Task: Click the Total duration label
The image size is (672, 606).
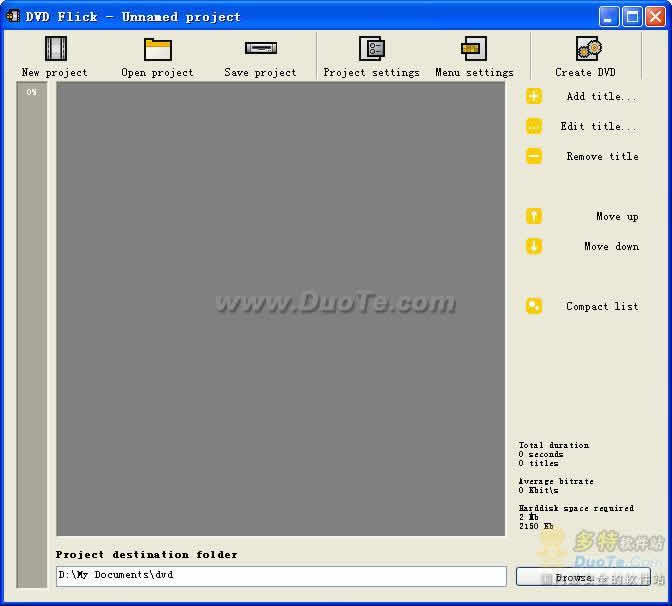Action: click(554, 445)
